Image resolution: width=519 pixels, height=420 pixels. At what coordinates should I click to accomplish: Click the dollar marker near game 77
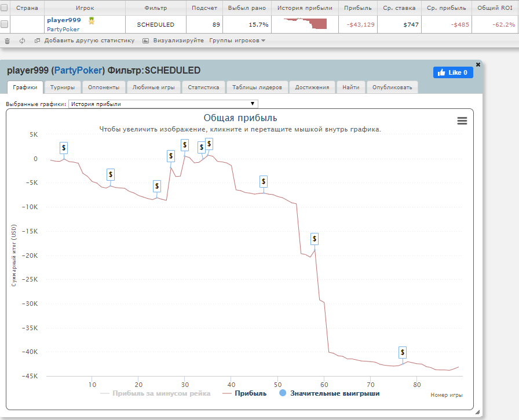403,352
